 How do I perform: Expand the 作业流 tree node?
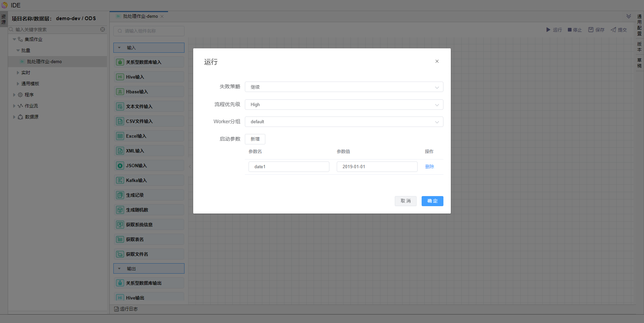coord(14,106)
